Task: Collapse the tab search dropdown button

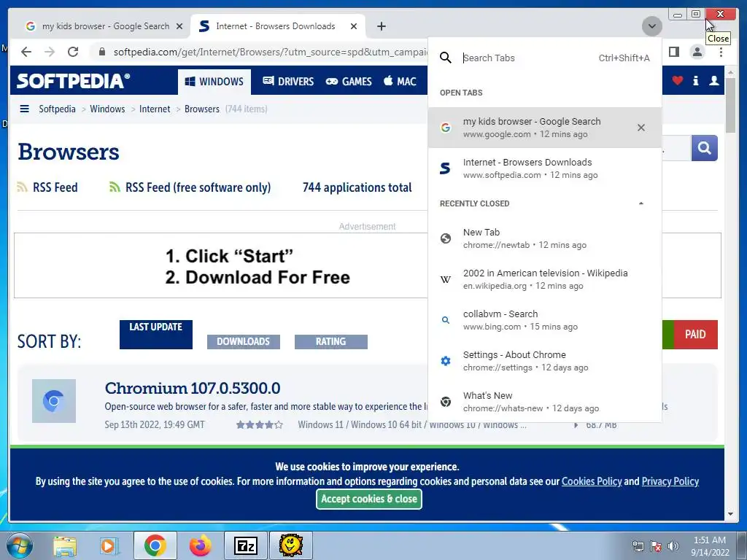Action: (x=651, y=26)
